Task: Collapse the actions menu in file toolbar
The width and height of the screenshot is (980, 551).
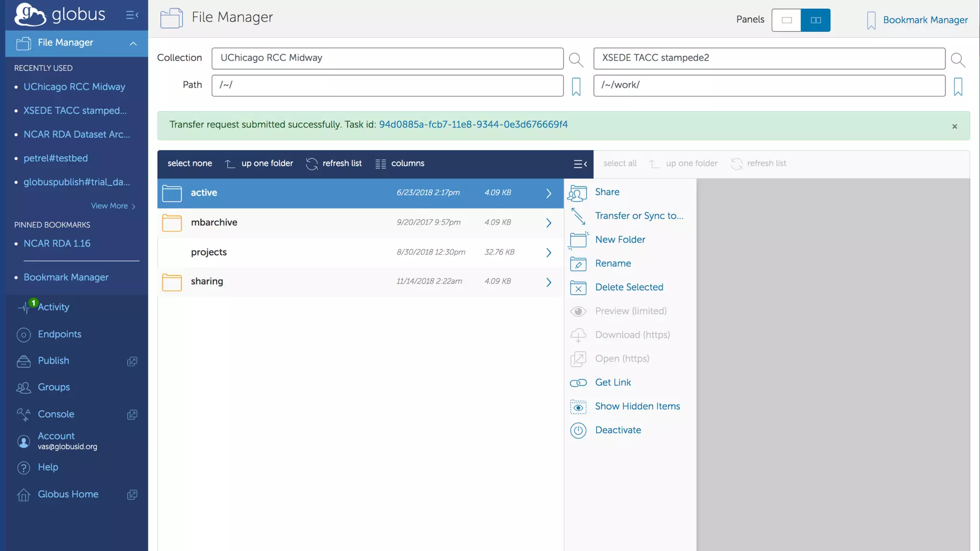Action: click(x=580, y=164)
